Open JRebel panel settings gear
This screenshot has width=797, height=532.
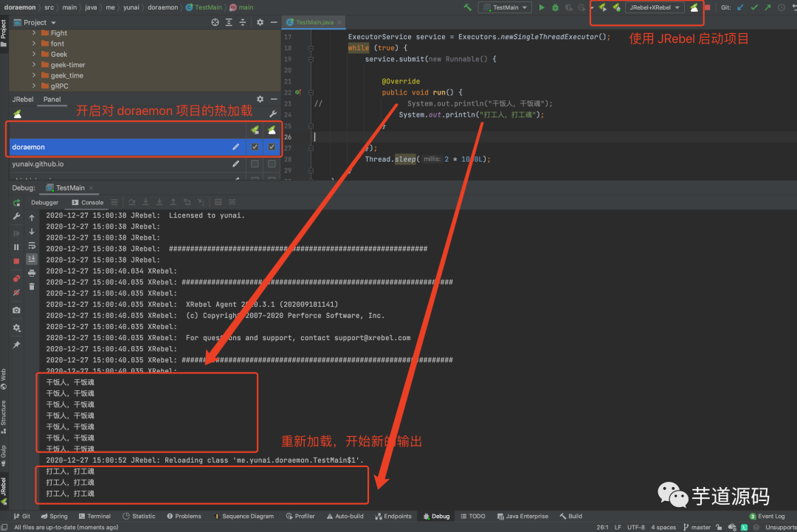pos(260,99)
